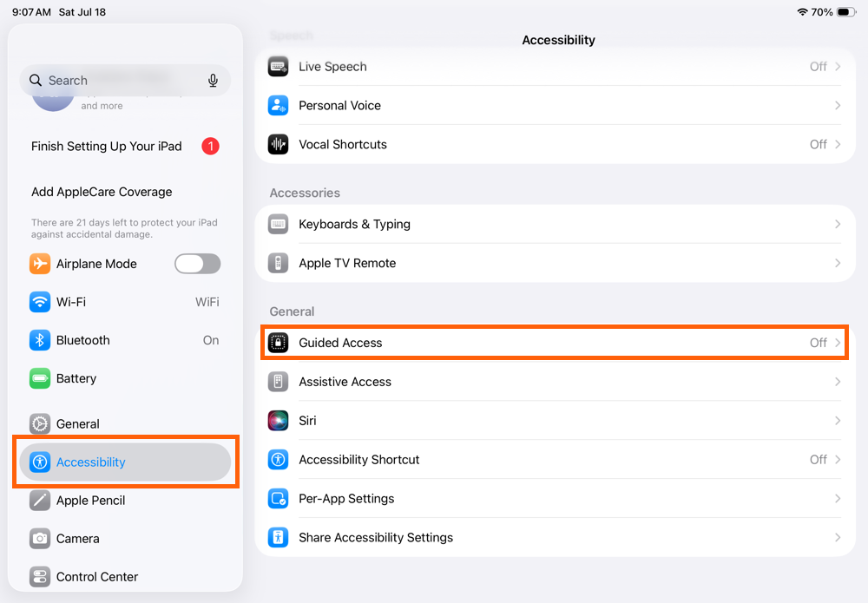This screenshot has width=868, height=603.
Task: Tap the Accessibility Shortcut label
Action: tap(359, 459)
